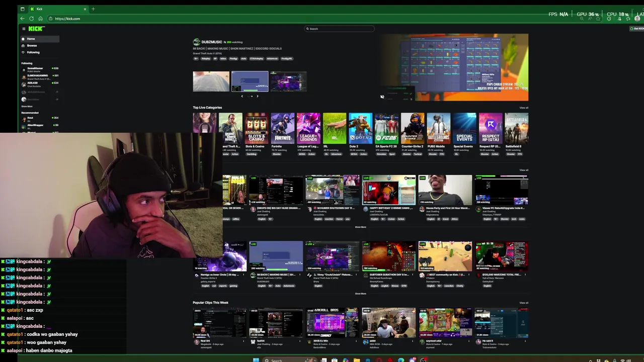Open Browse in the sidebar
The image size is (644, 362).
tap(40, 45)
